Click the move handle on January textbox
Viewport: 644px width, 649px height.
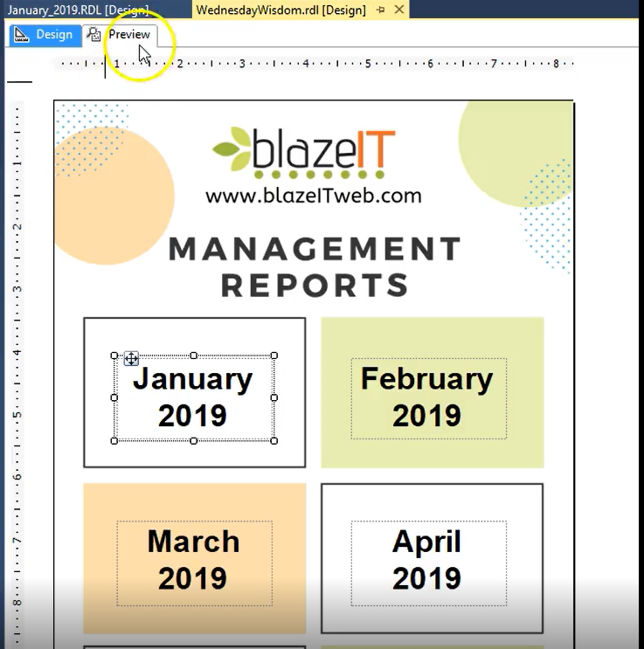tap(131, 358)
